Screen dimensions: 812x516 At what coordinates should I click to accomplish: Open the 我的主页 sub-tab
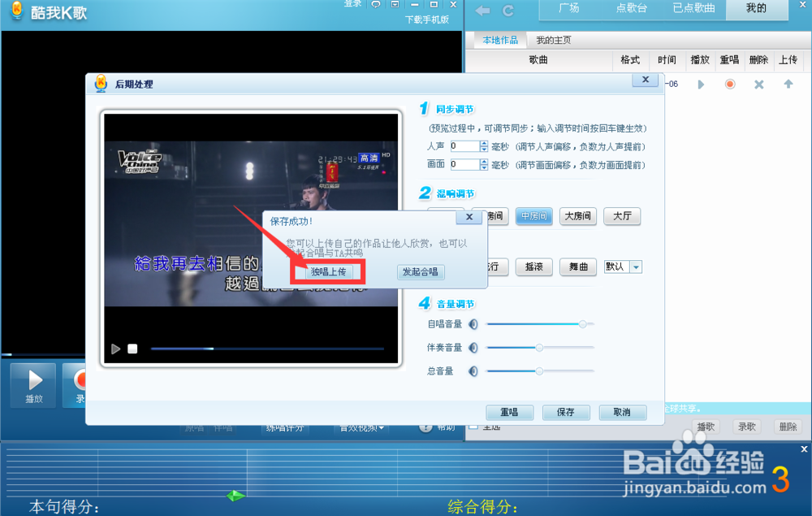click(553, 40)
